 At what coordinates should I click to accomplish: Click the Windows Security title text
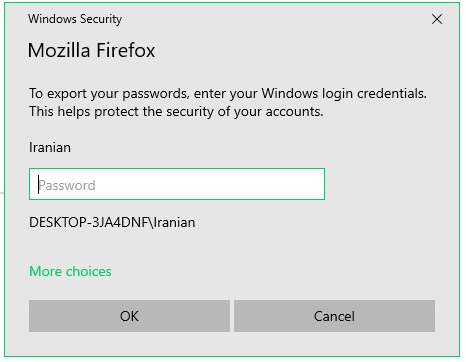75,19
